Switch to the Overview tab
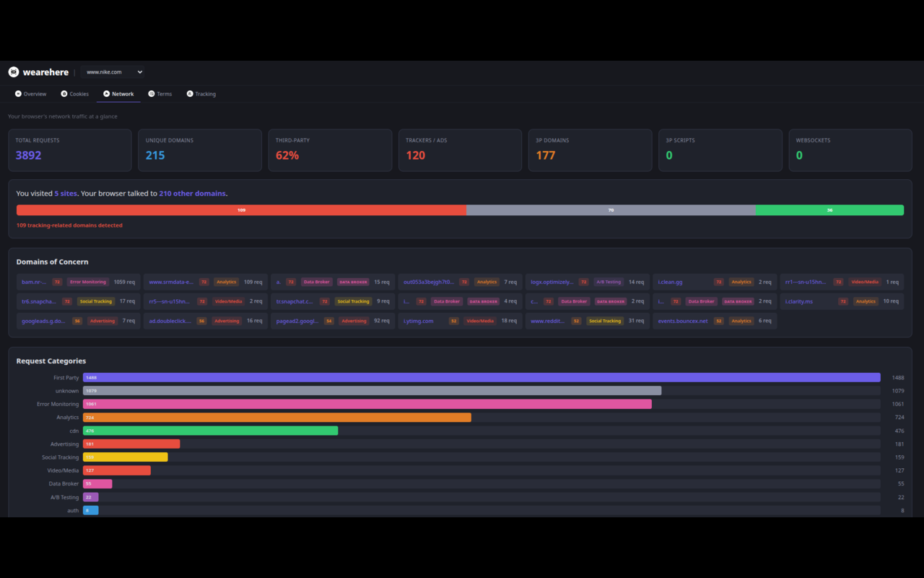 click(31, 94)
